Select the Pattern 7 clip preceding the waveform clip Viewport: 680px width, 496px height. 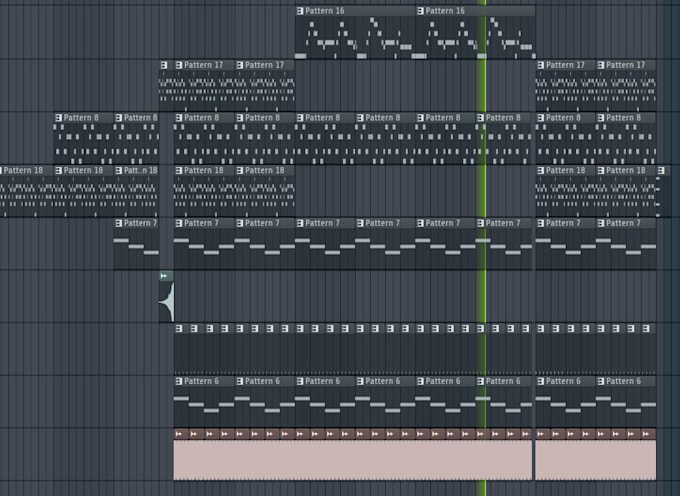click(136, 244)
